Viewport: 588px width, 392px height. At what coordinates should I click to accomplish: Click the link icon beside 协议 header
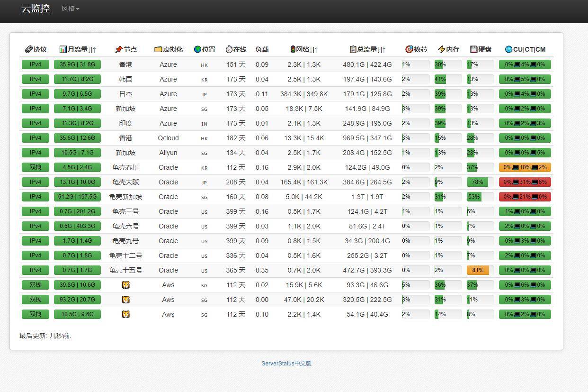(28, 49)
